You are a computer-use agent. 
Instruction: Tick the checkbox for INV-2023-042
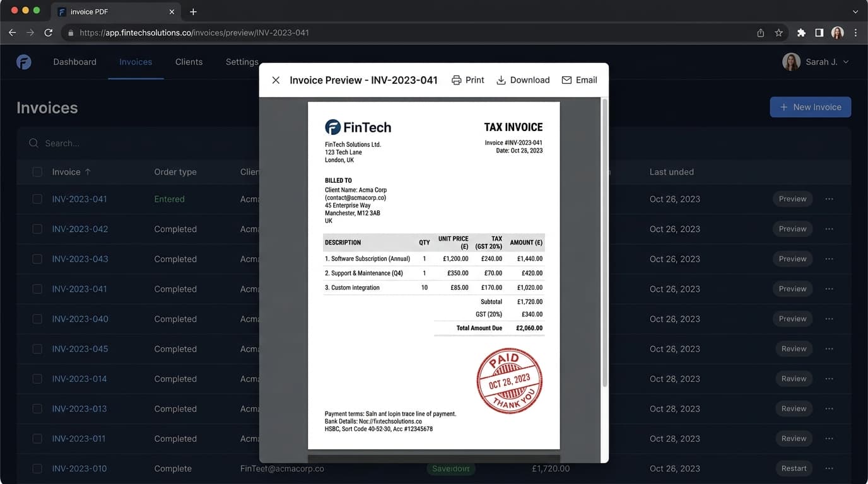[37, 229]
